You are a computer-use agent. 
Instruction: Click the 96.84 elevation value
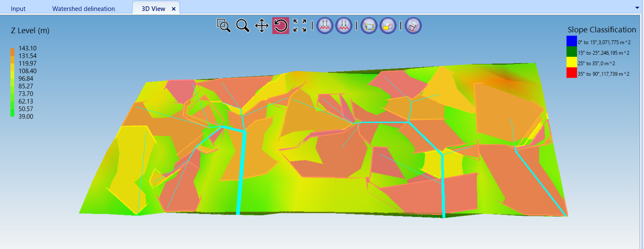26,79
